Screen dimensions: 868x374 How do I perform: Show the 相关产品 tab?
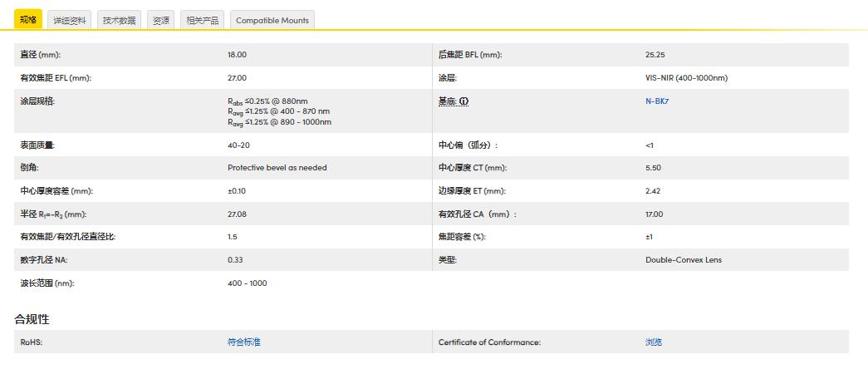tap(202, 20)
